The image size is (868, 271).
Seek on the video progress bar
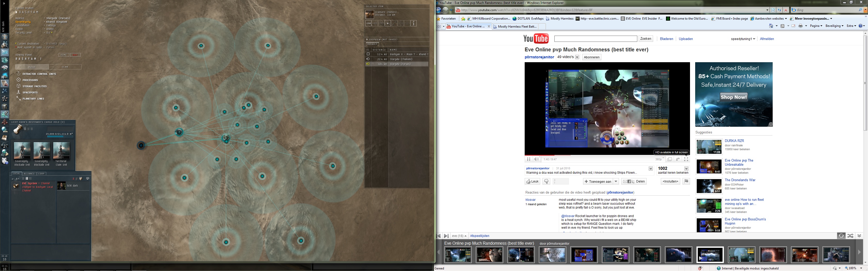coord(607,155)
